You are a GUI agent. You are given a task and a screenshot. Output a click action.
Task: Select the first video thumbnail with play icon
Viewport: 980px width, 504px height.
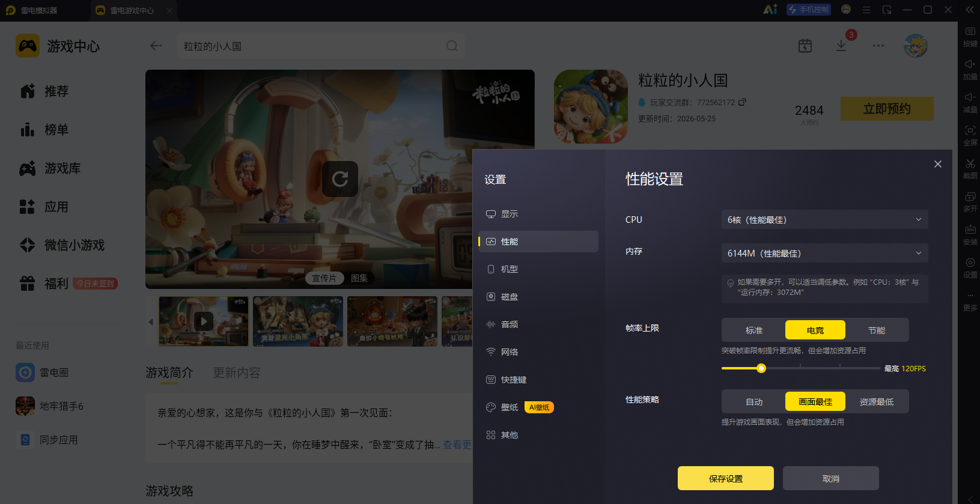(204, 321)
